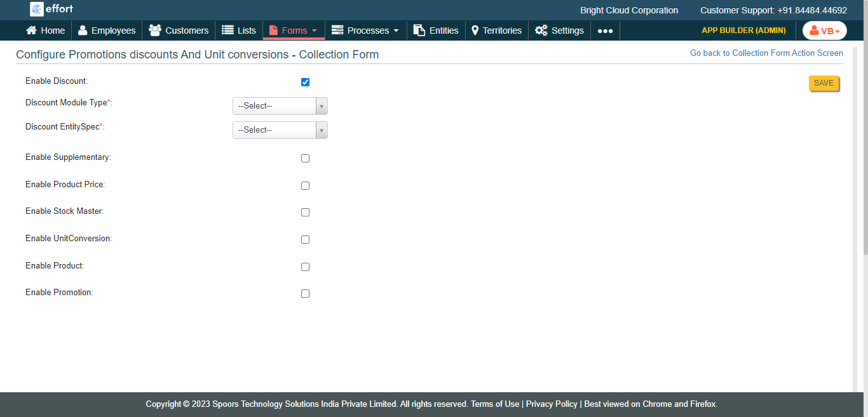The width and height of the screenshot is (868, 417).
Task: Click the Settings gears icon
Action: coord(541,30)
